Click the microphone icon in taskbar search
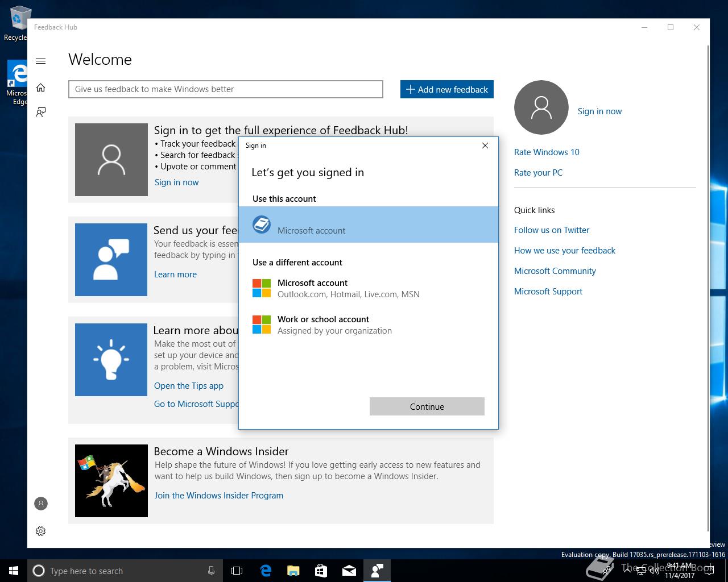728x582 pixels. click(x=211, y=571)
